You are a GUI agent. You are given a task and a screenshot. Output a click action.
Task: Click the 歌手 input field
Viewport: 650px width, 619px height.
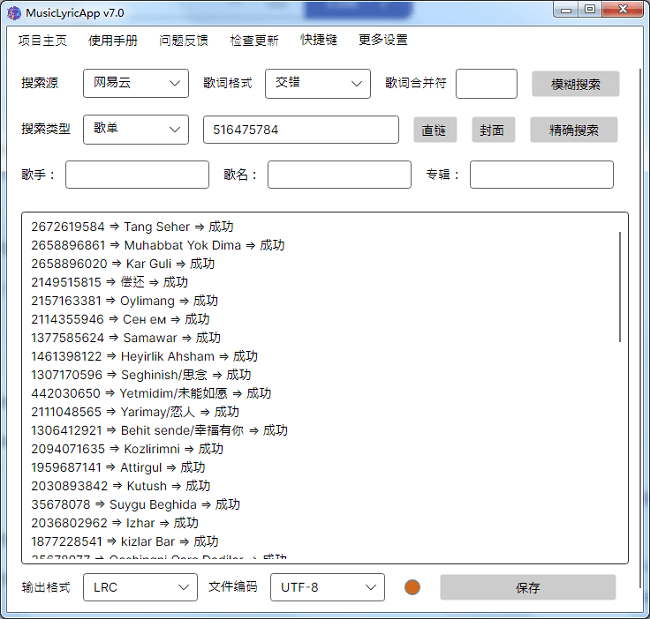137,175
